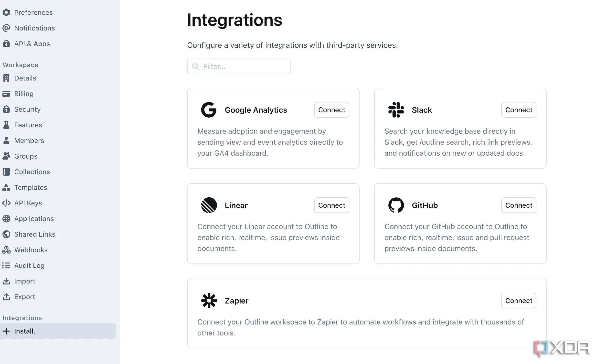Image resolution: width=596 pixels, height=364 pixels.
Task: Click the API Keys code icon
Action: (x=6, y=203)
